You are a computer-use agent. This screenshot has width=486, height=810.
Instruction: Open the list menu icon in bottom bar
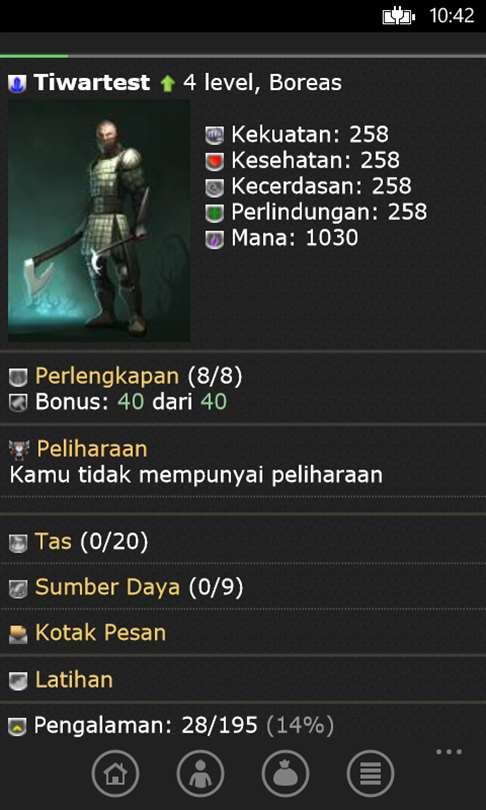[x=370, y=774]
